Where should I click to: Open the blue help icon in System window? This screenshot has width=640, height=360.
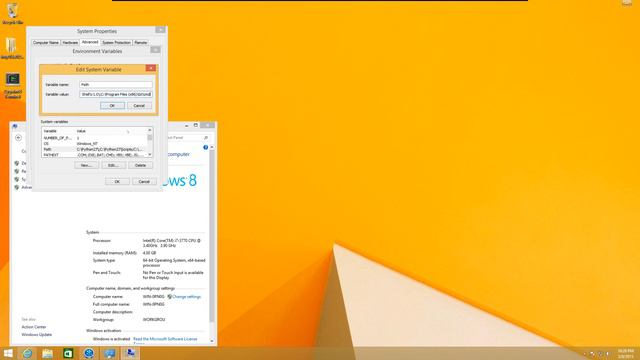click(206, 147)
